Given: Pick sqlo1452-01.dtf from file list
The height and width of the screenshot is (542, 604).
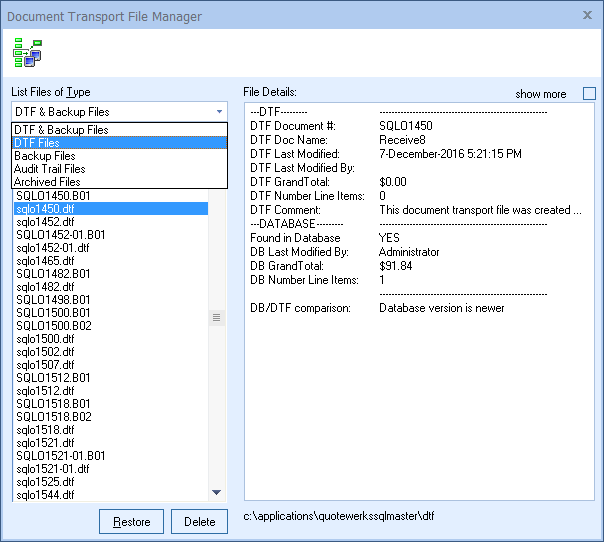Looking at the screenshot, I should [x=53, y=248].
